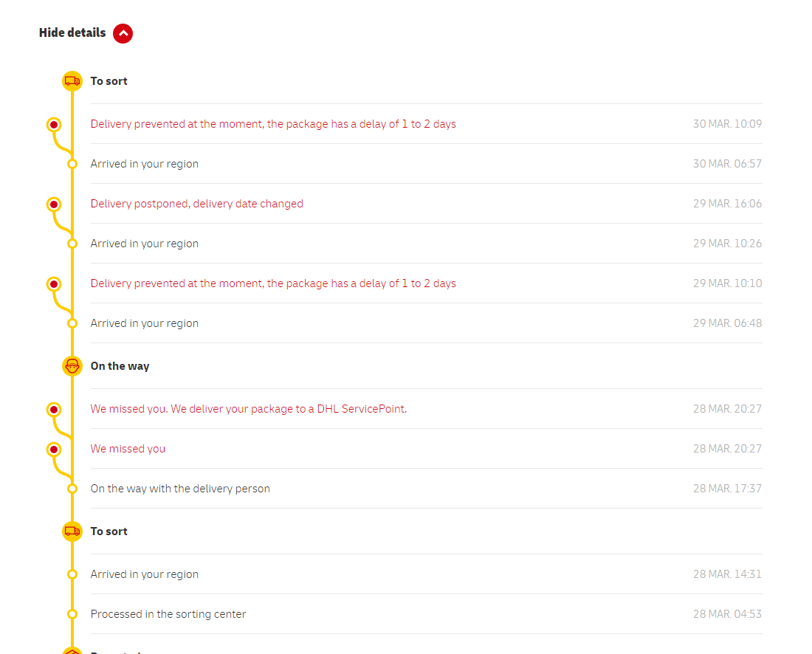Click the "On the way" section heading
812x654 pixels.
point(120,366)
